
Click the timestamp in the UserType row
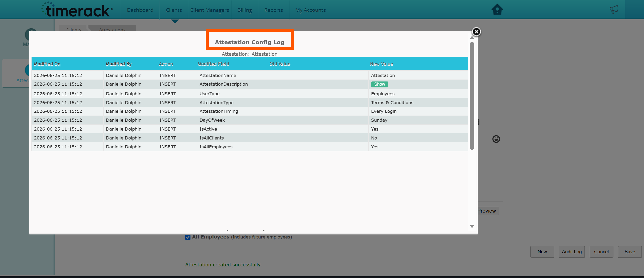[58, 94]
